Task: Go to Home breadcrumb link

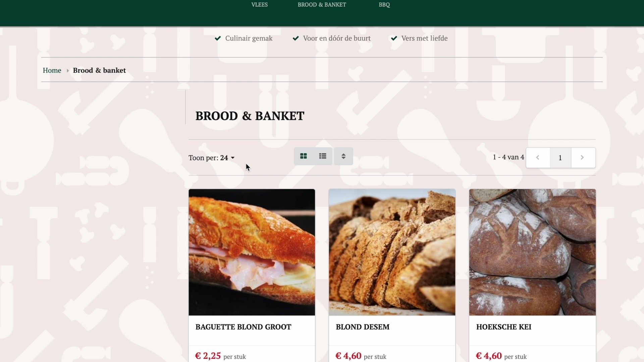Action: (x=52, y=70)
